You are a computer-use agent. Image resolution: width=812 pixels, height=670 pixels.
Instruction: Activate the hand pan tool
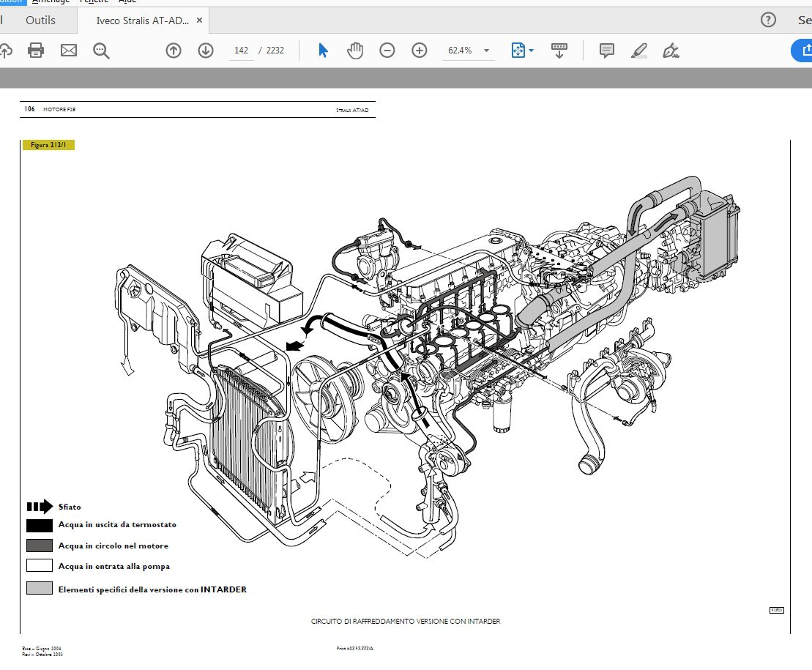coord(355,51)
